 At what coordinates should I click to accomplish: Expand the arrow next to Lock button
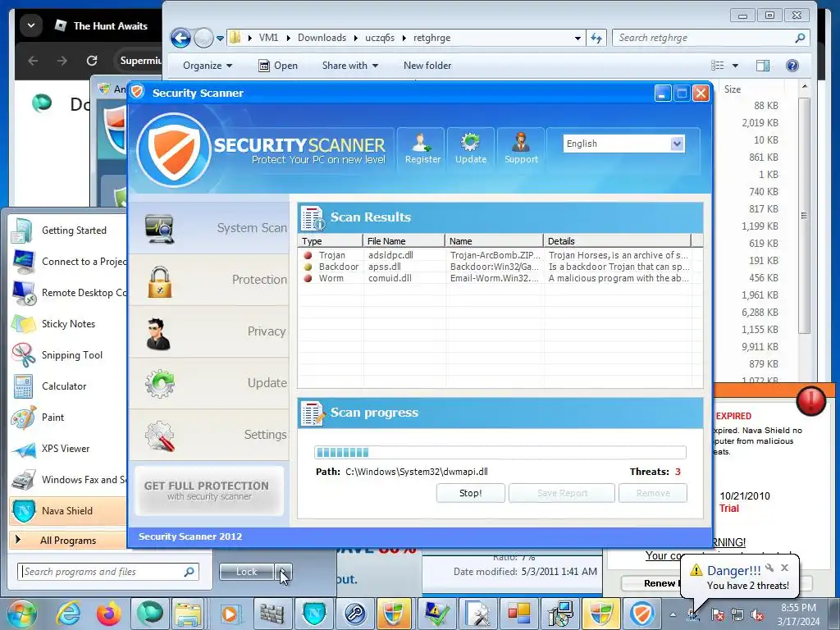point(283,572)
